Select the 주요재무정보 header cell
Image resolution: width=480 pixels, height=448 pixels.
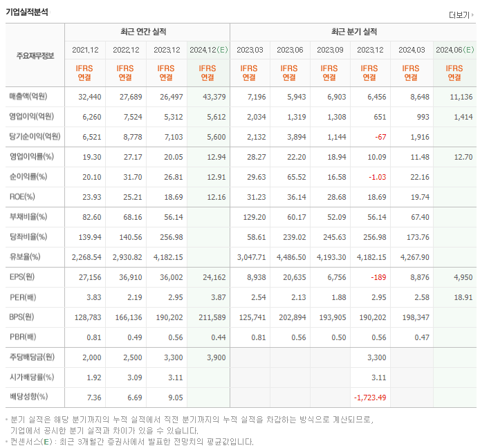click(35, 56)
